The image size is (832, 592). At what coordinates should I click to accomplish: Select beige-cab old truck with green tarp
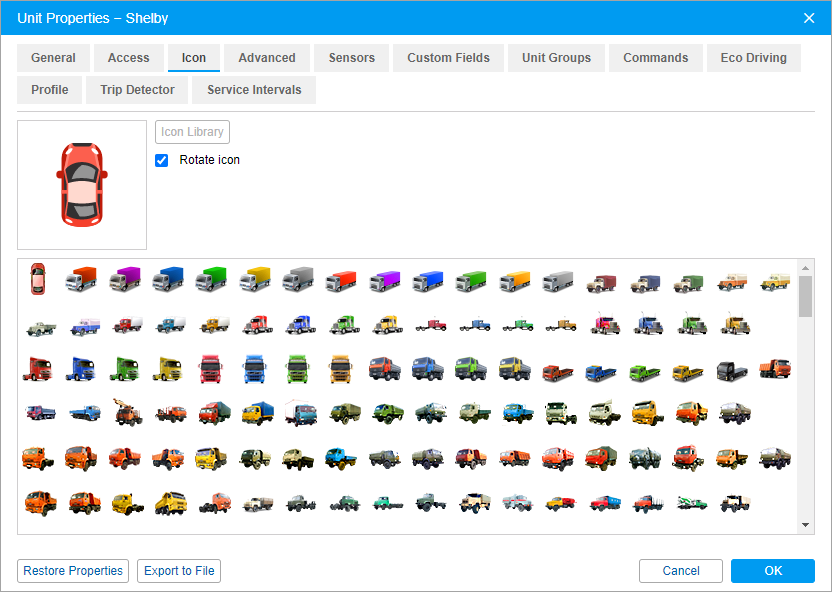[x=688, y=283]
